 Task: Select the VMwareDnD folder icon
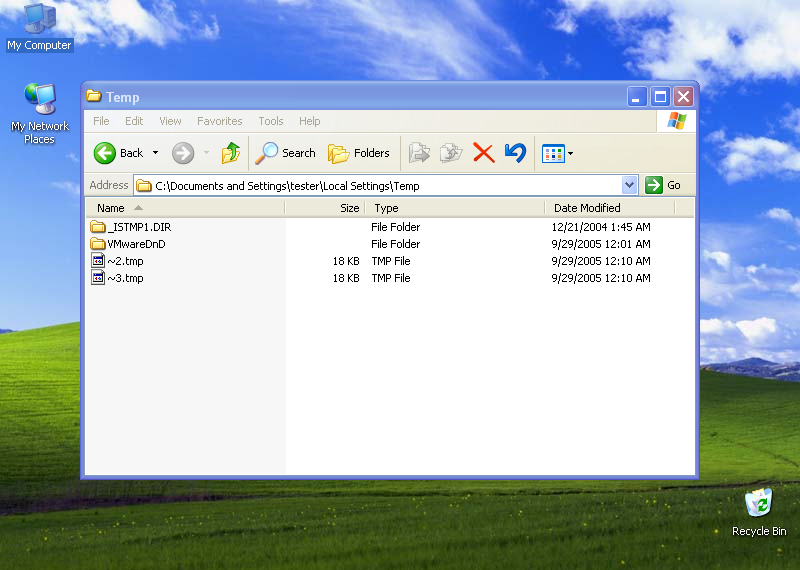coord(97,243)
